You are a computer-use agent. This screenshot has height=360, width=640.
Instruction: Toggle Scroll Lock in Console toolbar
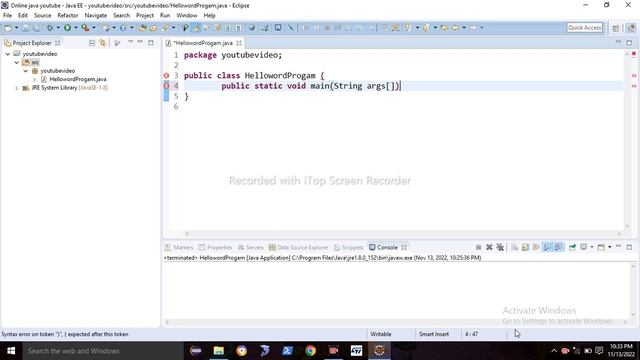coord(525,247)
